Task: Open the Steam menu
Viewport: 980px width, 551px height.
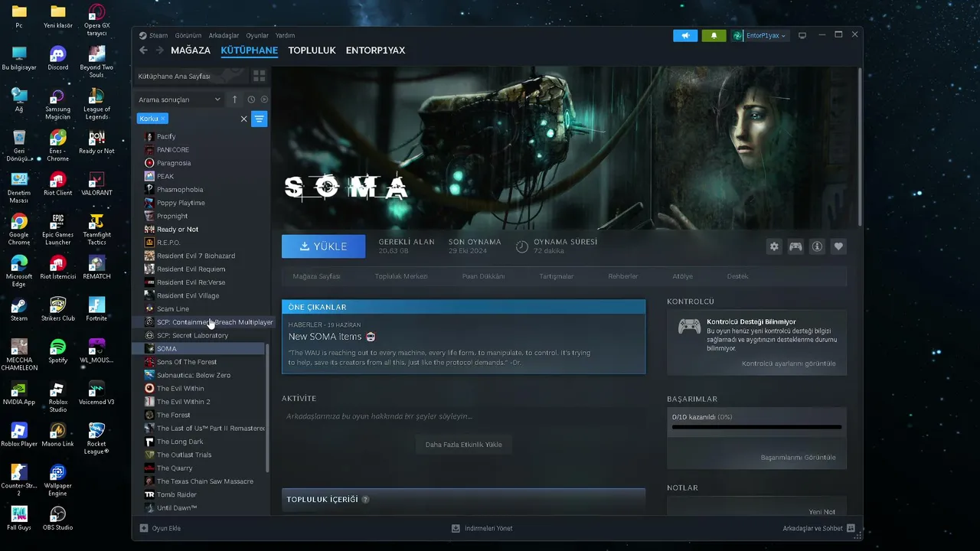Action: (158, 35)
